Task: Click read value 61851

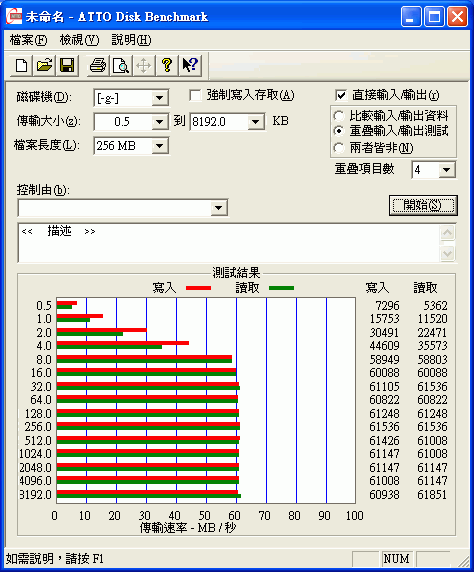Action: click(x=432, y=495)
